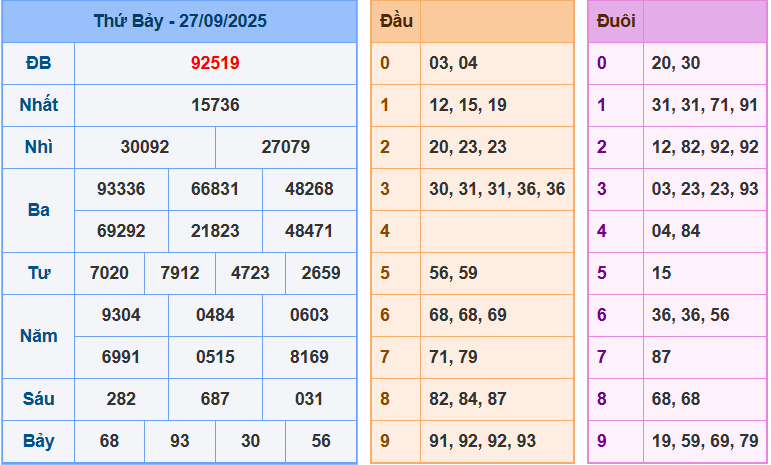Select sixth prize number 687

(215, 399)
